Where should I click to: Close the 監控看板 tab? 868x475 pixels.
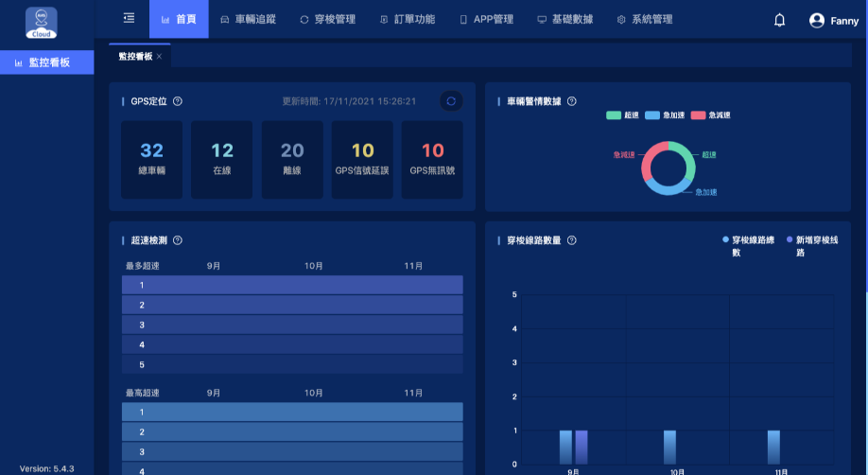coord(159,57)
